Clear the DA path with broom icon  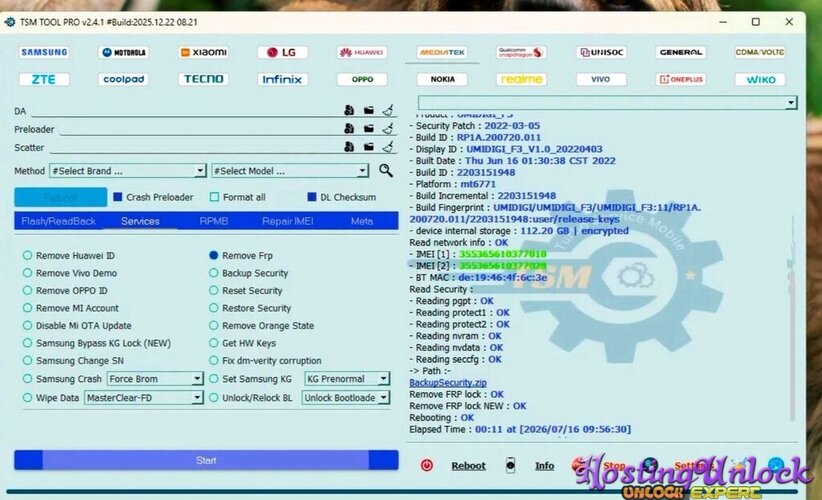coord(388,110)
